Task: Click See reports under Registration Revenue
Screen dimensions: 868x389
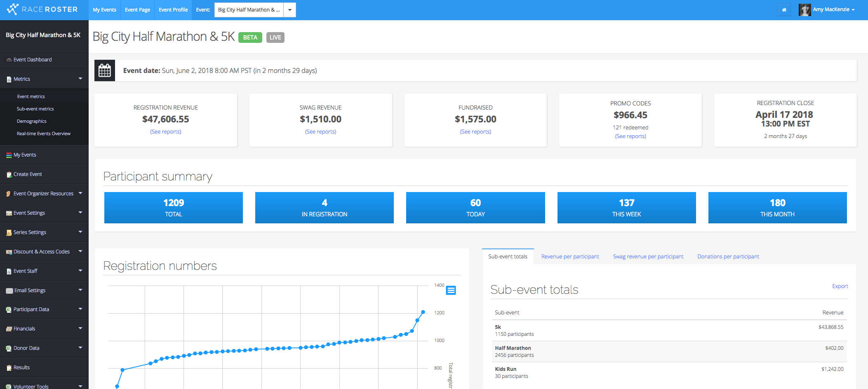Action: (x=165, y=132)
